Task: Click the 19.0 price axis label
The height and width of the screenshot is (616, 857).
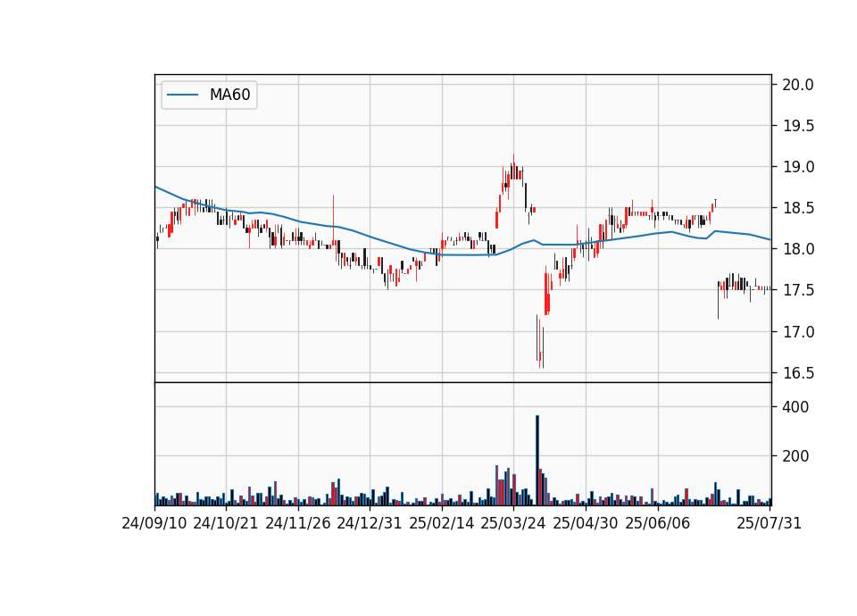Action: pyautogui.click(x=798, y=167)
